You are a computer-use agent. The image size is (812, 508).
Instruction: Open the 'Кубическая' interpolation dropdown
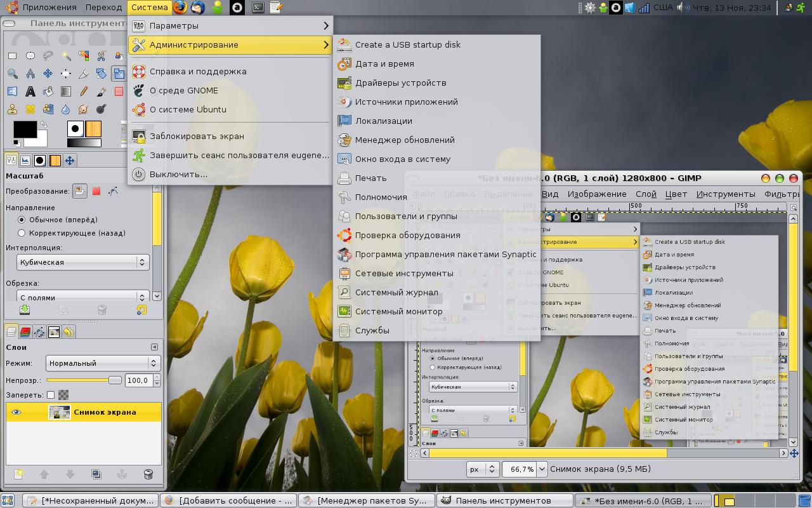(82, 262)
